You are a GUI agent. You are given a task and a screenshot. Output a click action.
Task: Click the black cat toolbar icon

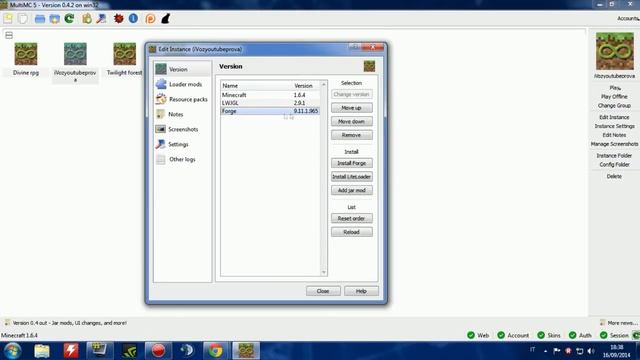pyautogui.click(x=165, y=19)
